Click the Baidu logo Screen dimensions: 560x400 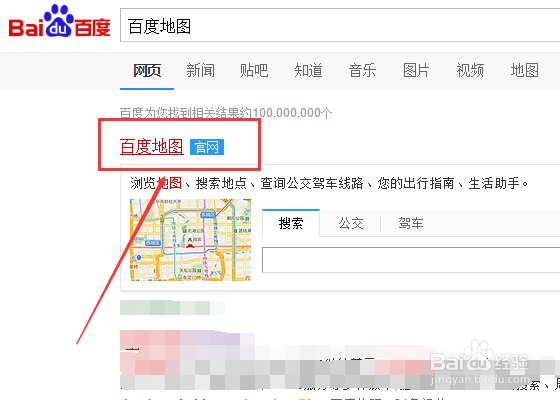[59, 21]
